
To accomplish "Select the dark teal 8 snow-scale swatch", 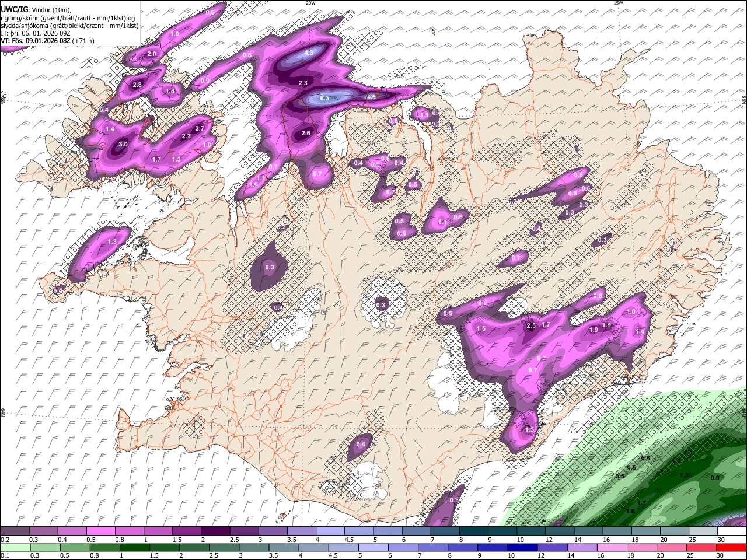I will pyautogui.click(x=474, y=531).
